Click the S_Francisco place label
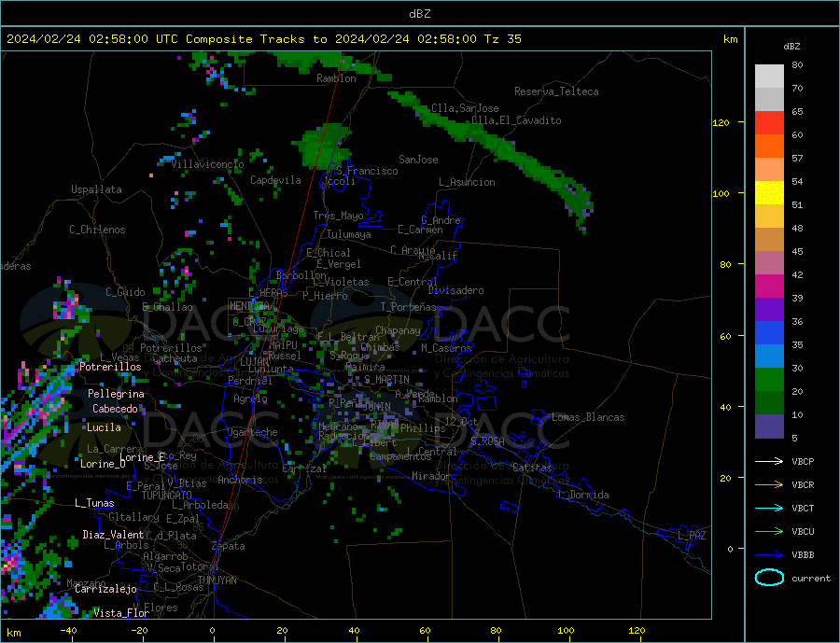Image resolution: width=840 pixels, height=643 pixels. [367, 171]
